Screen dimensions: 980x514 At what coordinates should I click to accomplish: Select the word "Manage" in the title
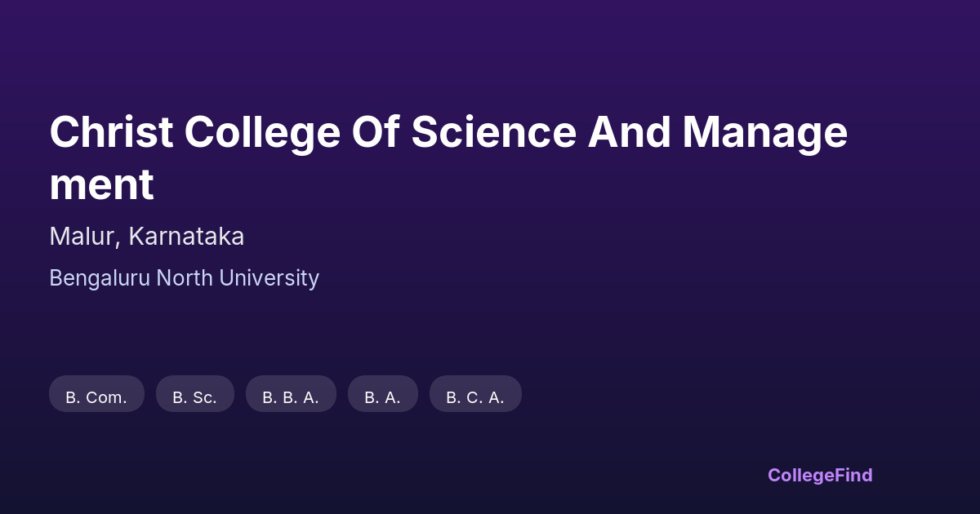(x=765, y=133)
